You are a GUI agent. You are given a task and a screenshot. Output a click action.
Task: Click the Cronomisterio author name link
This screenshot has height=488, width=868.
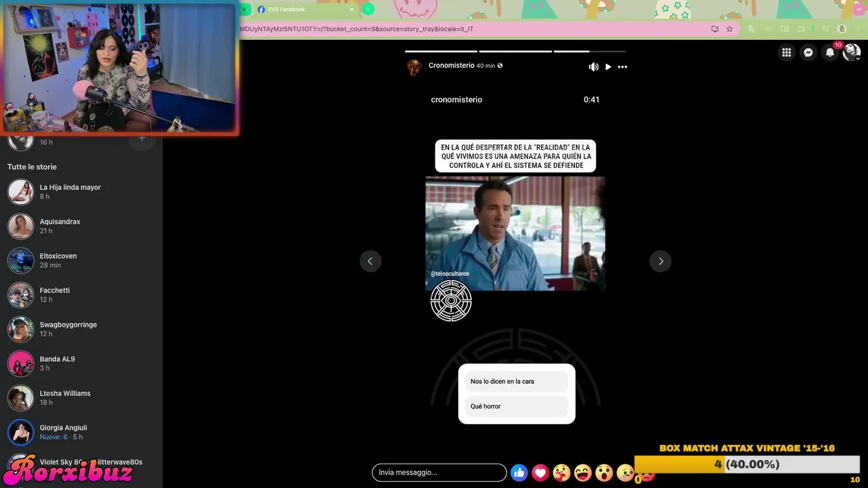(451, 66)
